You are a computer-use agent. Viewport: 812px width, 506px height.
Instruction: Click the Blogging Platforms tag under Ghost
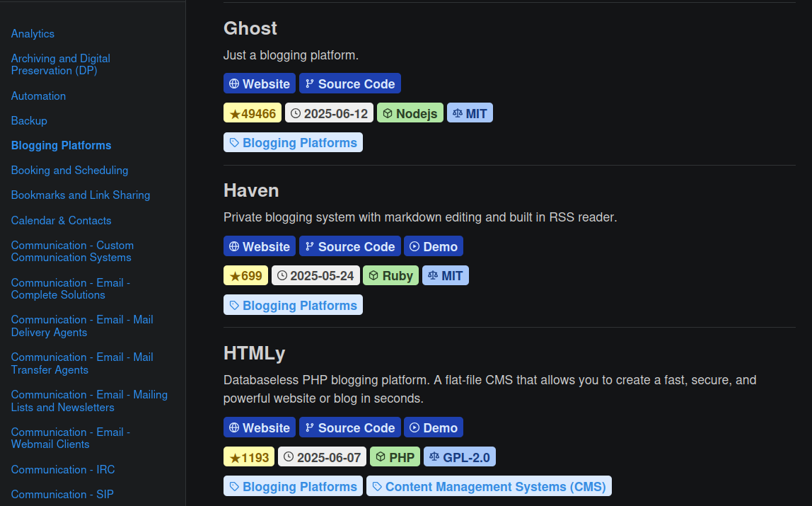[x=293, y=142]
